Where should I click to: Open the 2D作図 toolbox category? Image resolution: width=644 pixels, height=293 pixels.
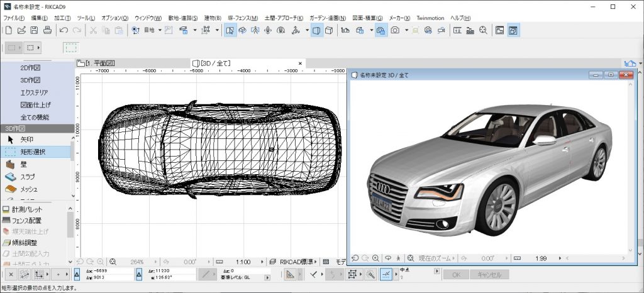coord(30,68)
